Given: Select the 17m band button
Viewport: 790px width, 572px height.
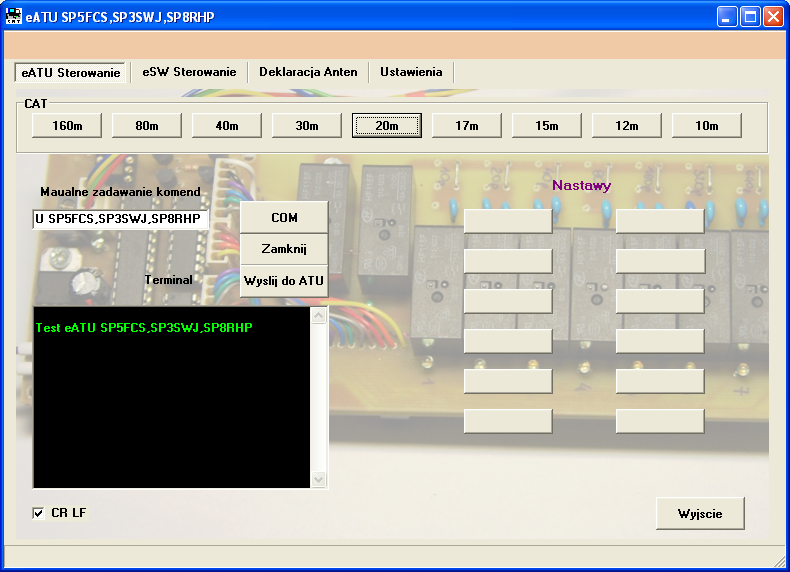Looking at the screenshot, I should 467,125.
